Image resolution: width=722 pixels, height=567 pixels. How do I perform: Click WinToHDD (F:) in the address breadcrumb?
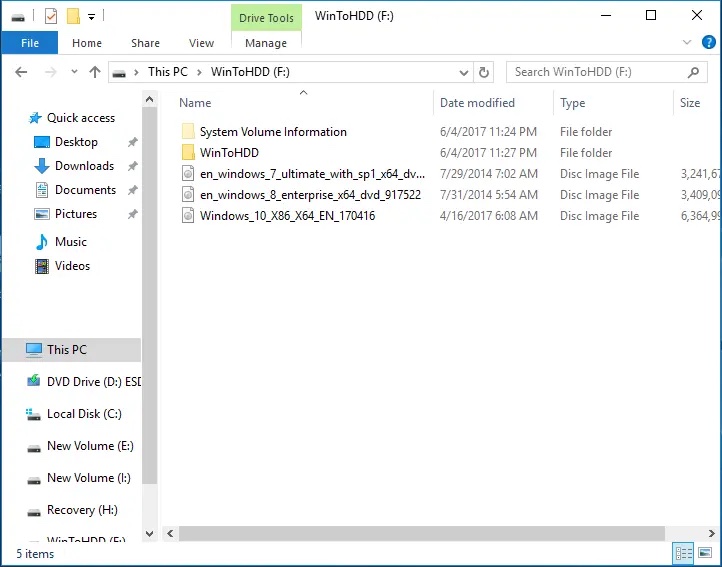pyautogui.click(x=250, y=72)
